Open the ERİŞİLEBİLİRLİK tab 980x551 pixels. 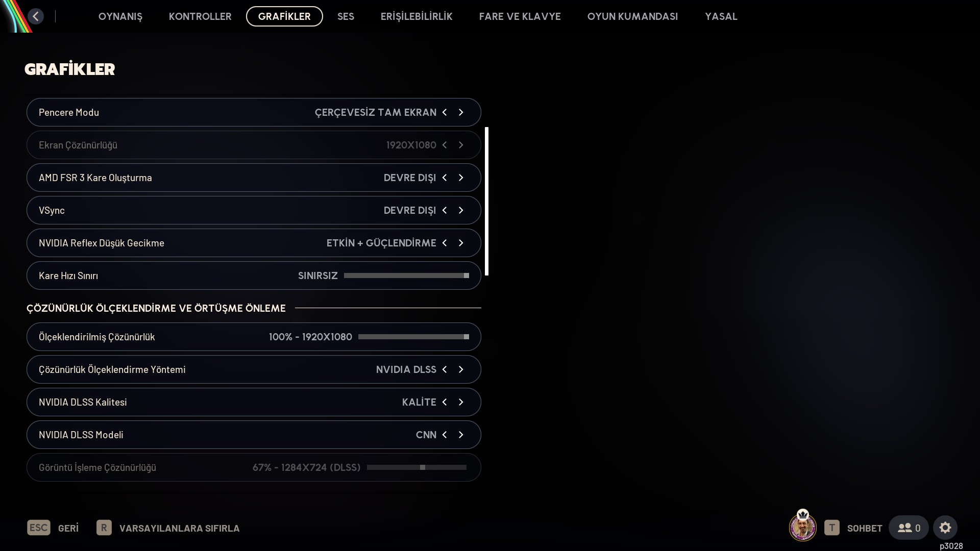416,16
